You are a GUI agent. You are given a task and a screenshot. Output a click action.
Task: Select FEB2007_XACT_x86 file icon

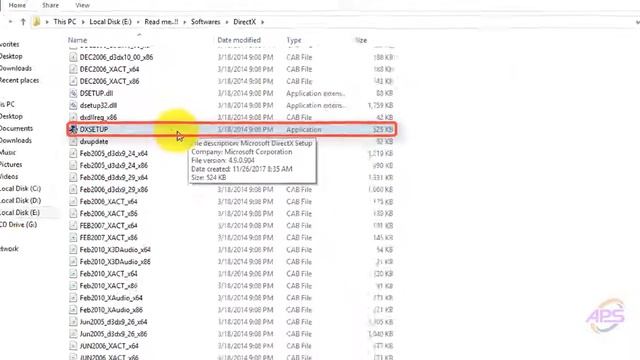73,238
